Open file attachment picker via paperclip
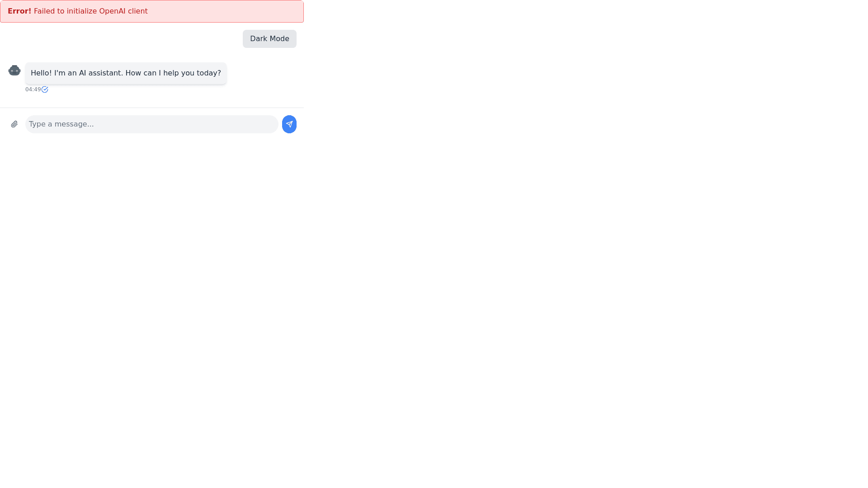 pyautogui.click(x=14, y=124)
